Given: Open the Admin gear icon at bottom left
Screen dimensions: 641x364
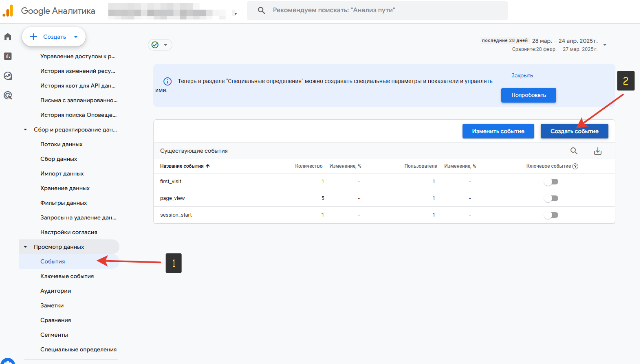Looking at the screenshot, I should pos(8,361).
